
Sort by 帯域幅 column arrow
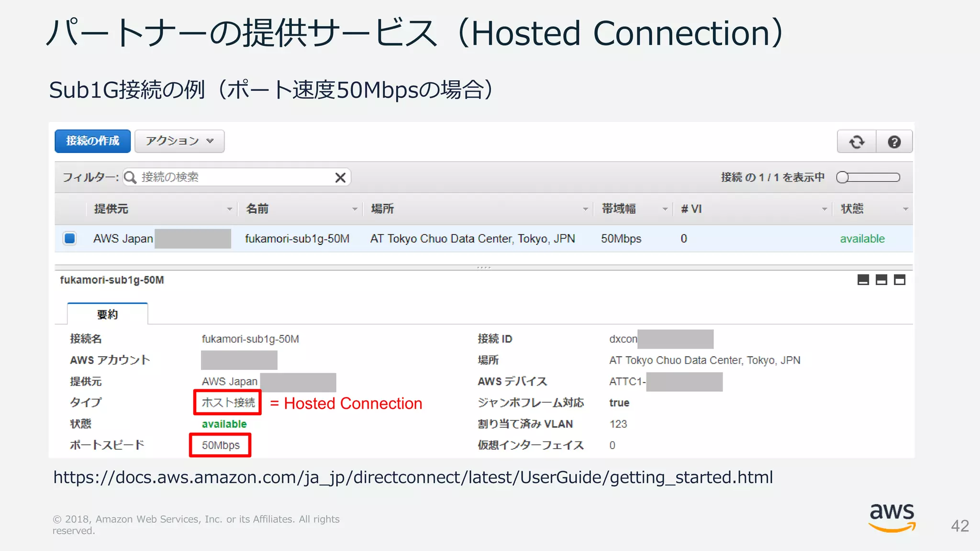point(665,209)
